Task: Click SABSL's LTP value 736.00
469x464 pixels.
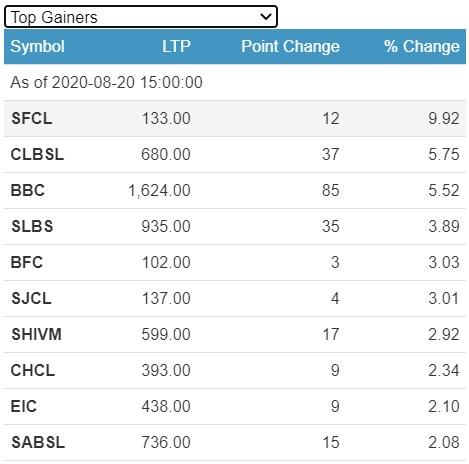Action: 166,442
